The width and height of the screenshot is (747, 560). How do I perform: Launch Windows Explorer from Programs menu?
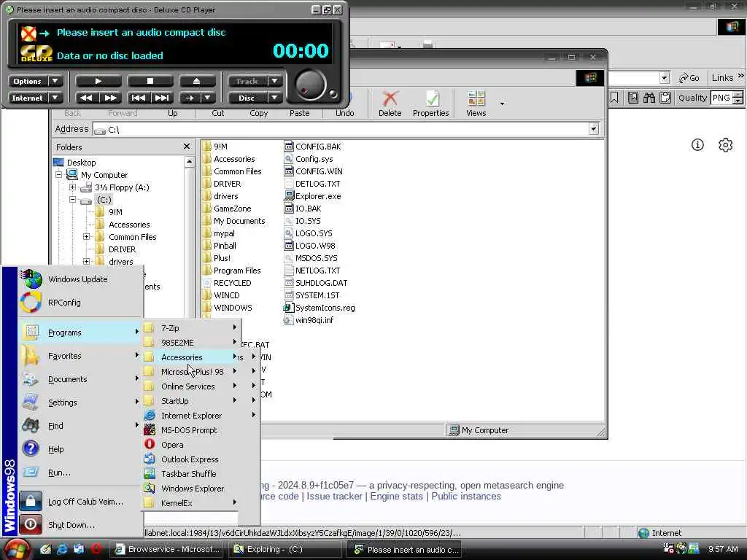[x=192, y=489]
